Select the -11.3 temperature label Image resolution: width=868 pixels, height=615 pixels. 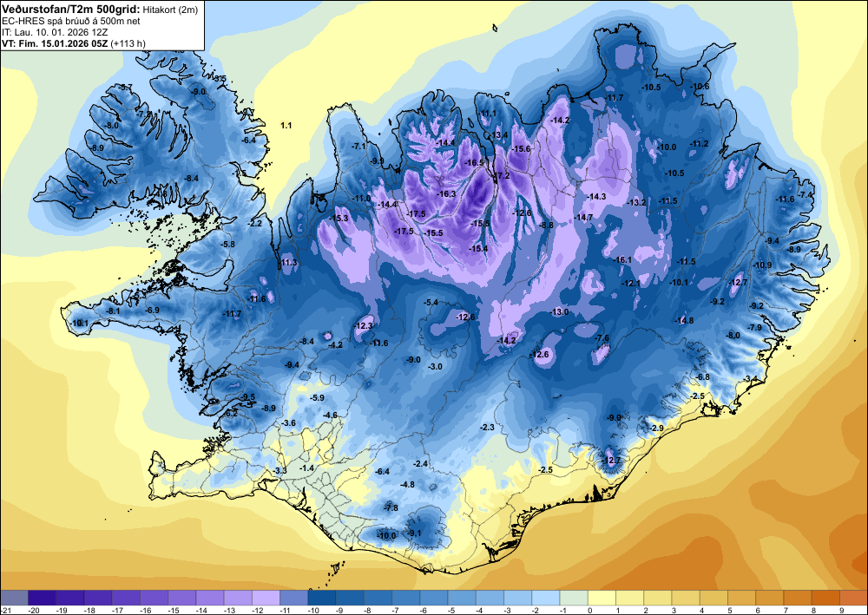pyautogui.click(x=288, y=262)
